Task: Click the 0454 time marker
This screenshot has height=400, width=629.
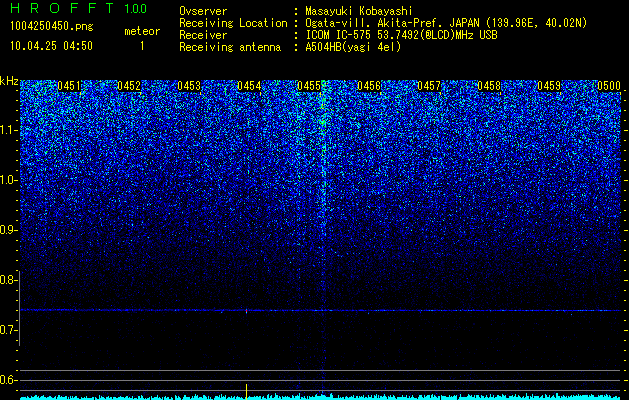Action: coord(249,86)
